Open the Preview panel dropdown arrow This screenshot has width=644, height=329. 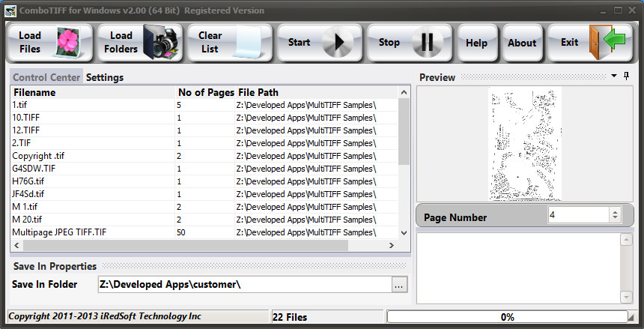pos(614,76)
